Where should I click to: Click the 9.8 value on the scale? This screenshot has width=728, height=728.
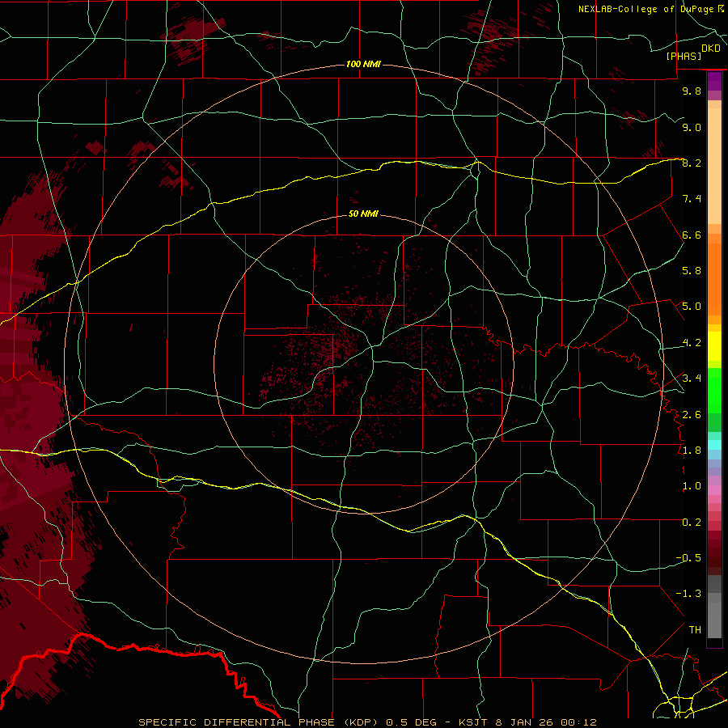(x=692, y=91)
